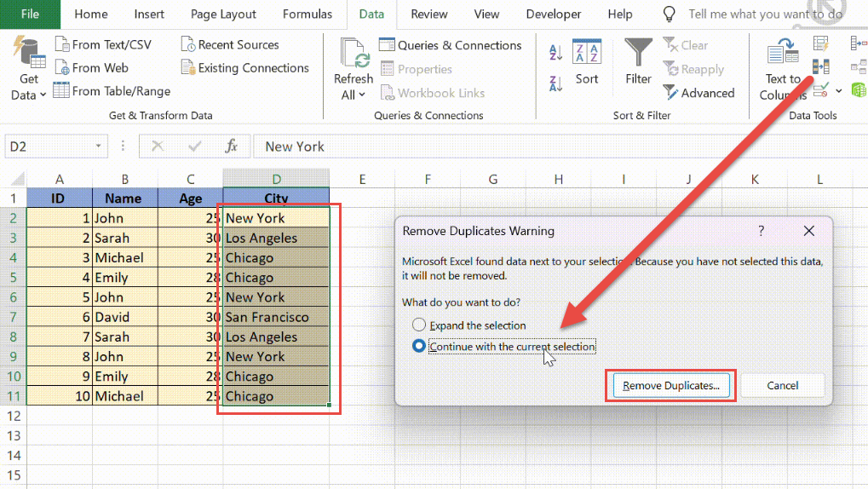Open the Developer tab

point(554,14)
